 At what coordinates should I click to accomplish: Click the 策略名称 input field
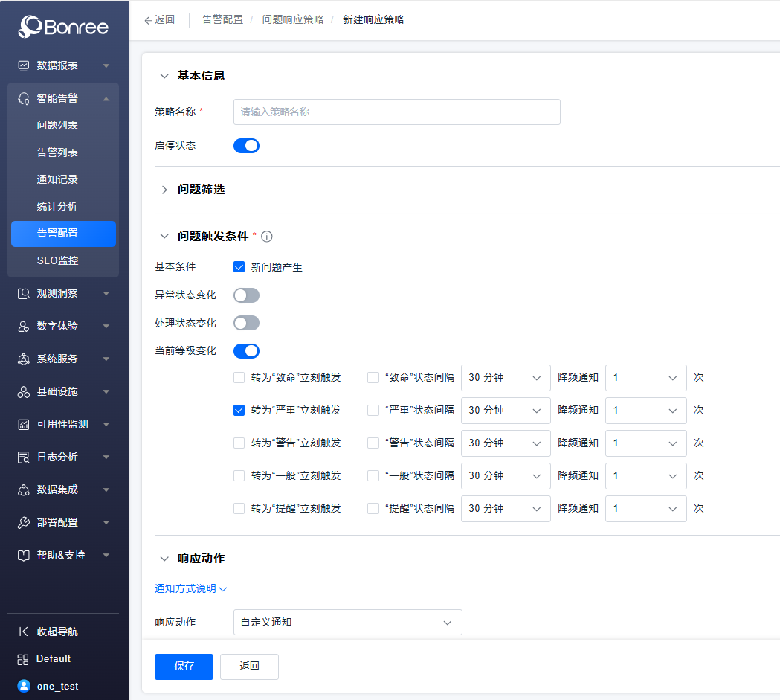396,112
